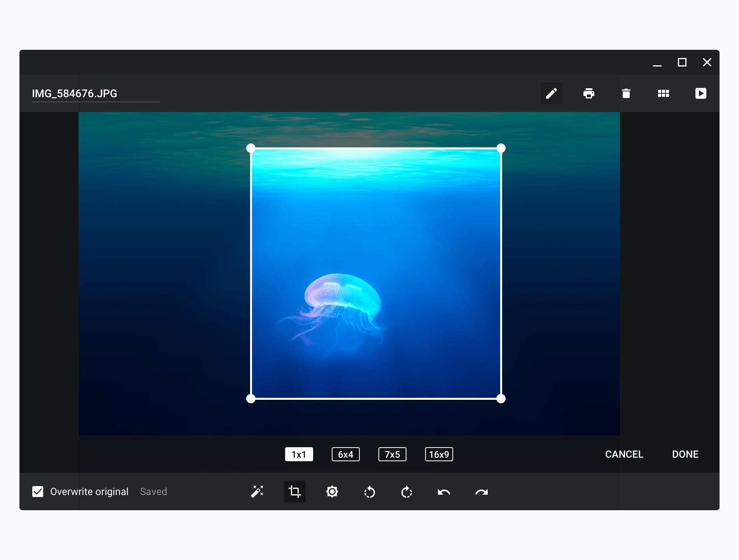Click the bottom-left crop handle
The image size is (739, 560).
251,399
